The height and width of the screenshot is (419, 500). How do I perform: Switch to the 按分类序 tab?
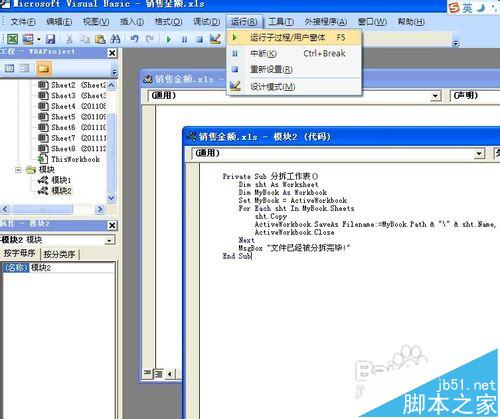59,254
